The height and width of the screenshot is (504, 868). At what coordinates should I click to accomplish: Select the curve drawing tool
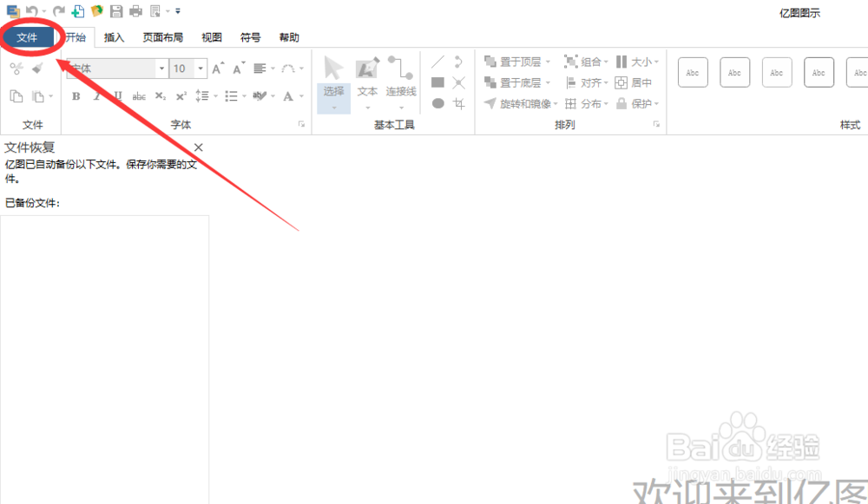coord(458,62)
